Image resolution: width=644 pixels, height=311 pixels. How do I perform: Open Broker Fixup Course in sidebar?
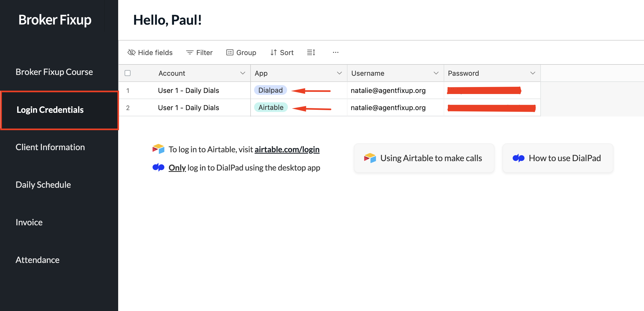coord(54,72)
